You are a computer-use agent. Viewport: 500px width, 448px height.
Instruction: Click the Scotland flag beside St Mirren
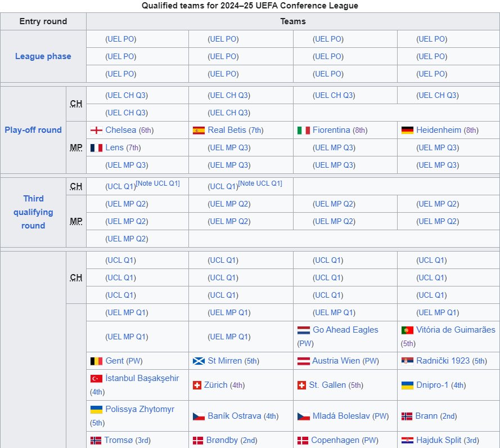[199, 361]
